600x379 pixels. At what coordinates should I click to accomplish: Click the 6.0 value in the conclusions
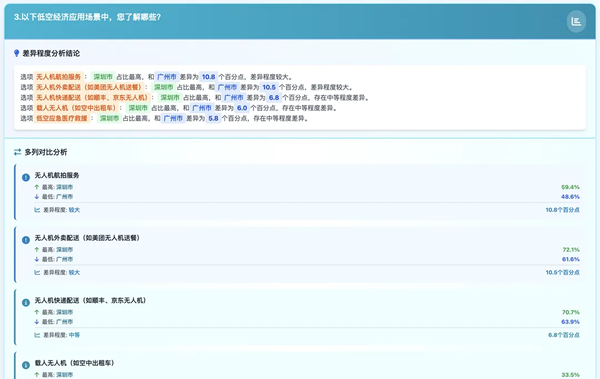coord(242,108)
